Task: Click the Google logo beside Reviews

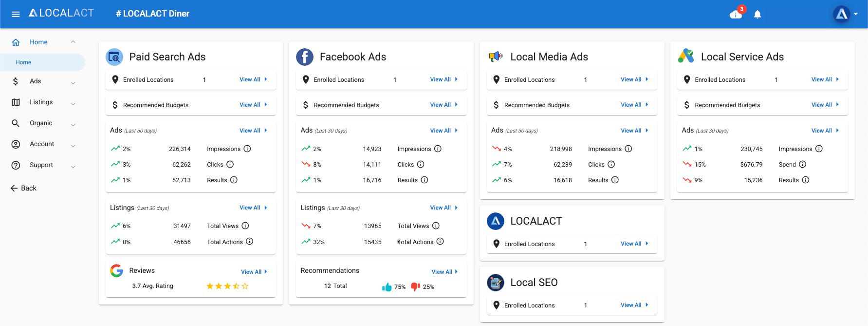Action: tap(116, 271)
